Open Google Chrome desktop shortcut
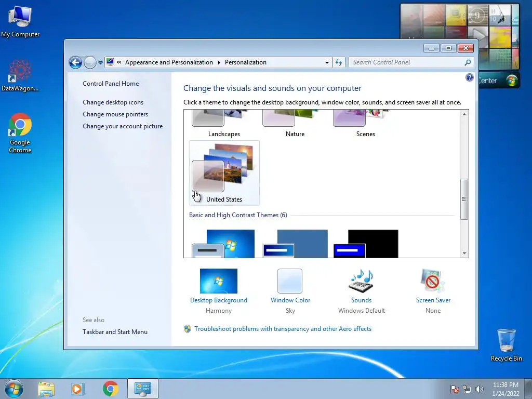This screenshot has width=532, height=399. [x=20, y=133]
